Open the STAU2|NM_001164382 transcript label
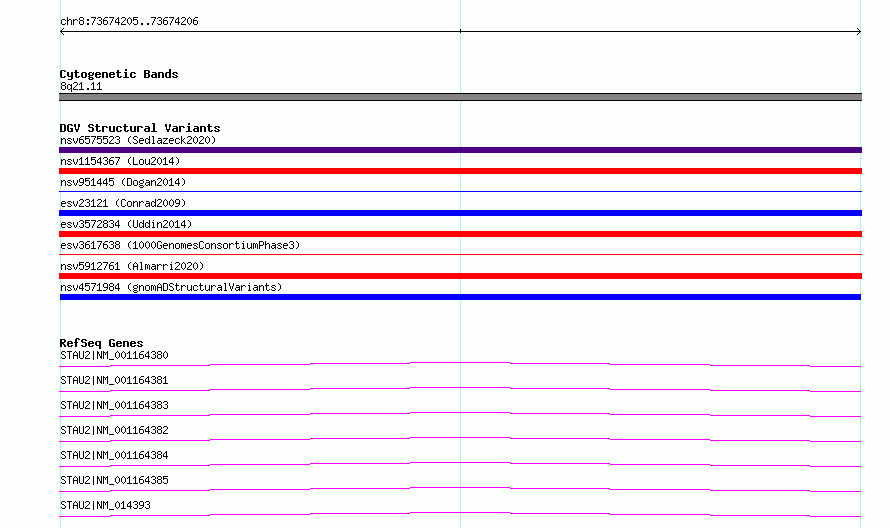The width and height of the screenshot is (890, 528). [114, 430]
